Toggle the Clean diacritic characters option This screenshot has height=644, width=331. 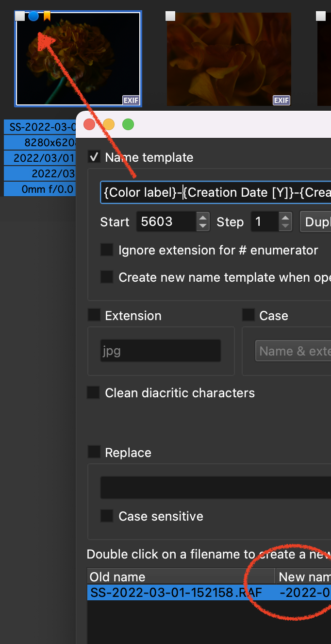click(x=94, y=392)
